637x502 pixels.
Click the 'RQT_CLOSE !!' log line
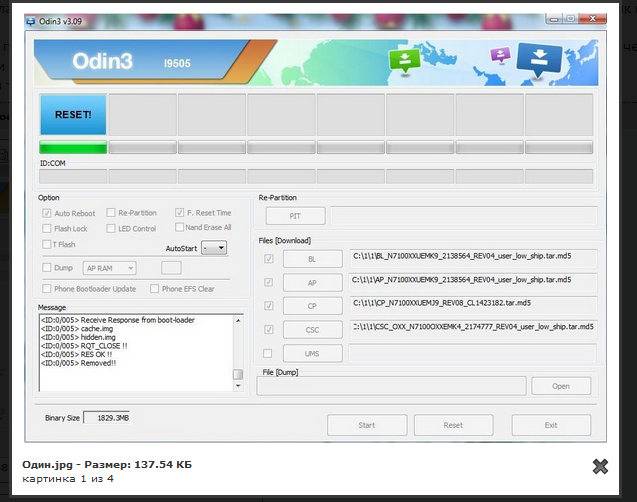point(84,346)
